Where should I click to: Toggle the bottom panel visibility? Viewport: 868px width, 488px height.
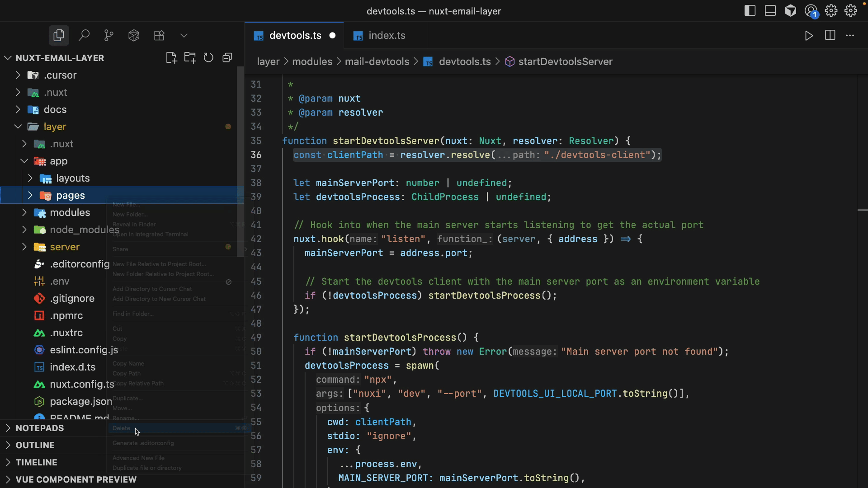pyautogui.click(x=770, y=11)
